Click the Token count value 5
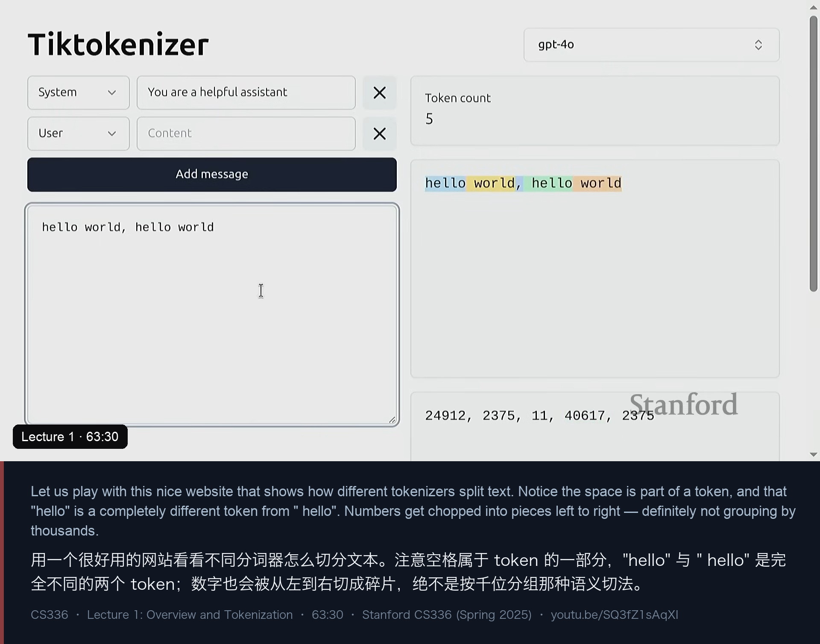Viewport: 820px width, 644px height. (x=429, y=119)
